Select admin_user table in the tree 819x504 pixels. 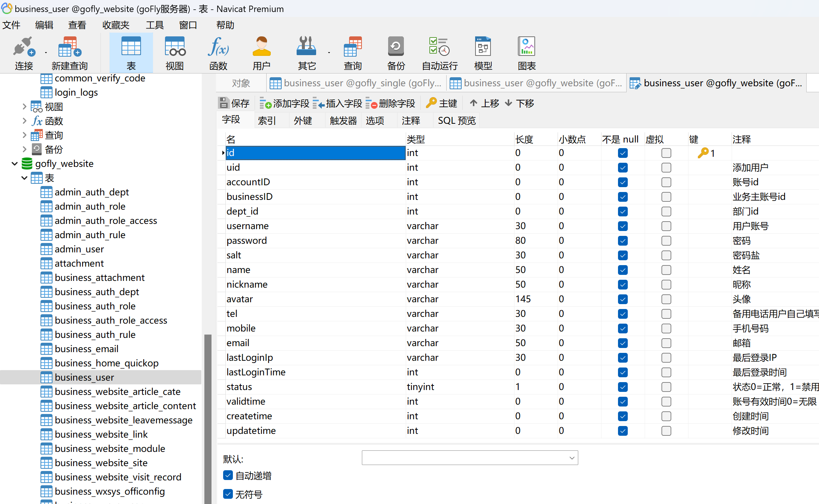[x=79, y=249]
